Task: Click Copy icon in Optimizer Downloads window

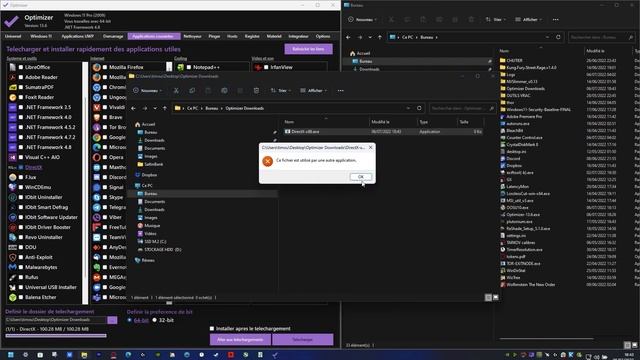Action: [192, 91]
